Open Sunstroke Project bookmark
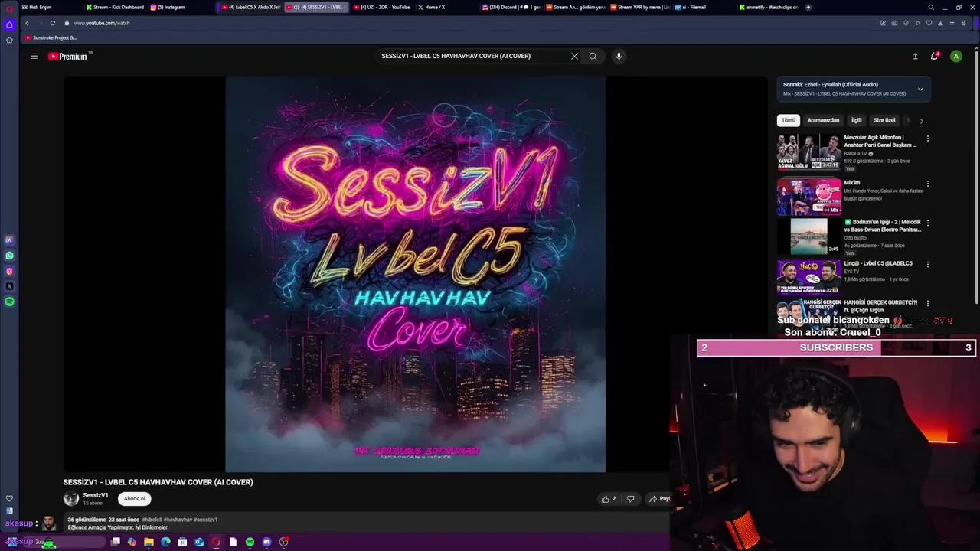 [51, 37]
